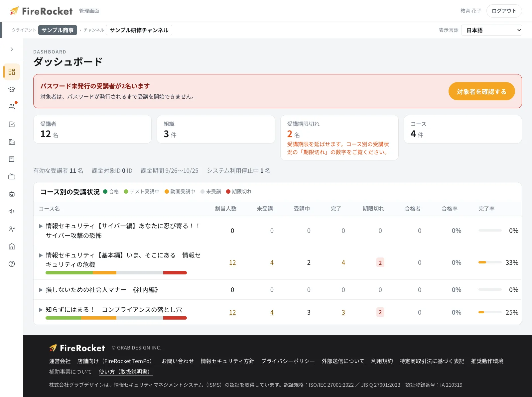Image resolution: width=532 pixels, height=397 pixels.
Task: Click the 割当人数 12 in コンプライアンス row
Action: (x=232, y=313)
